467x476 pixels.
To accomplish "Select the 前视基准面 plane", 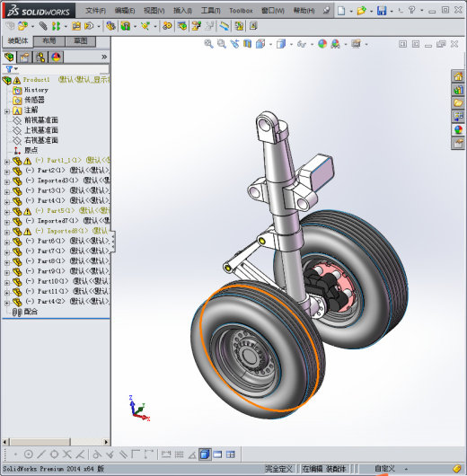I will tap(41, 120).
